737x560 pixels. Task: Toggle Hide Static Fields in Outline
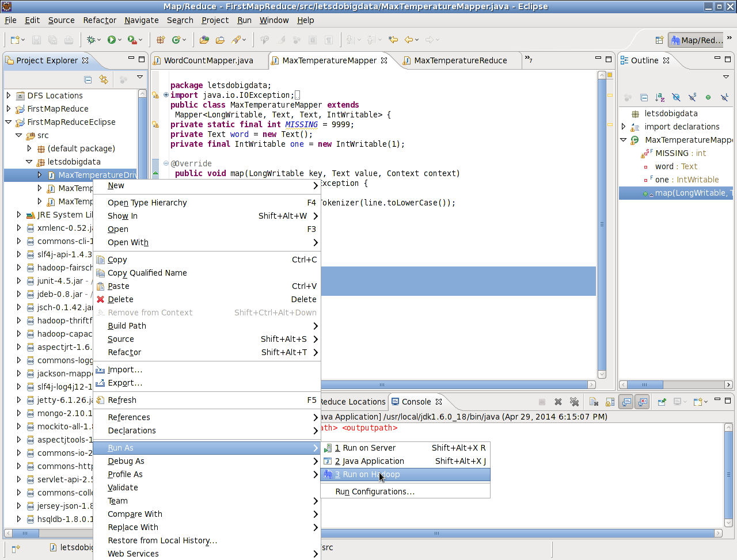pyautogui.click(x=693, y=98)
